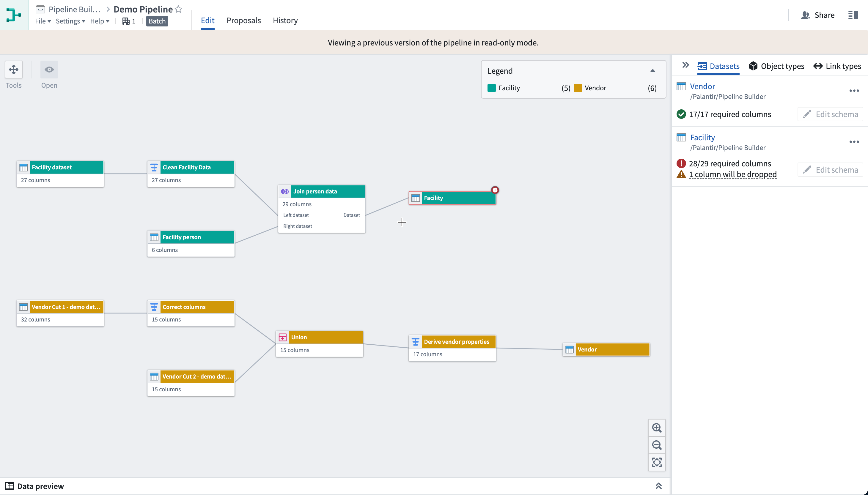The width and height of the screenshot is (868, 495).
Task: Open more options for Vendor dataset
Action: [854, 91]
